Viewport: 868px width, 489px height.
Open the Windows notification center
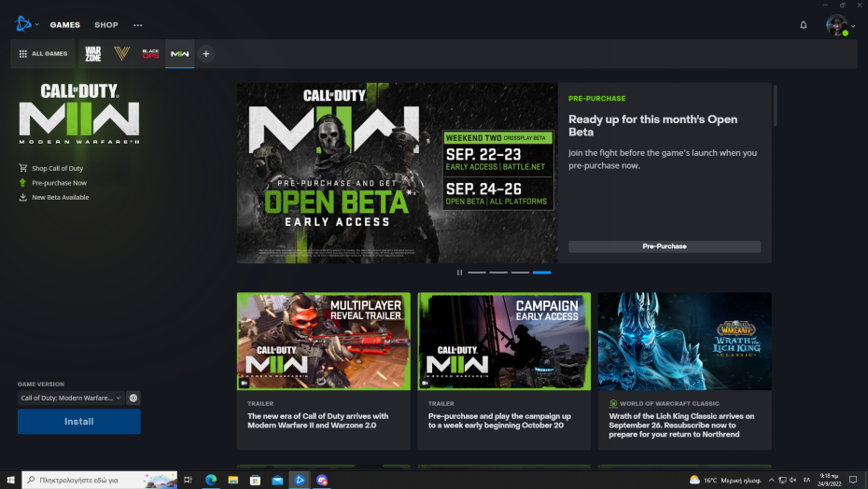(853, 480)
